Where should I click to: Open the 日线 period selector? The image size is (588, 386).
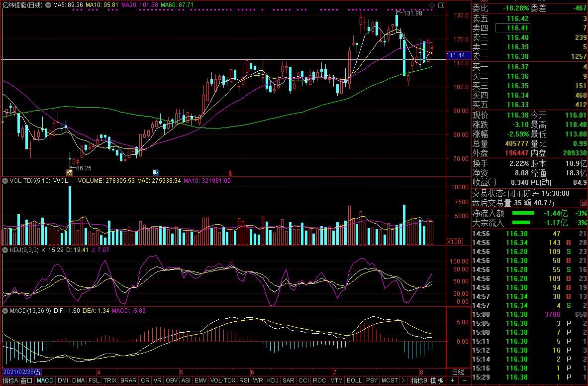[458, 372]
